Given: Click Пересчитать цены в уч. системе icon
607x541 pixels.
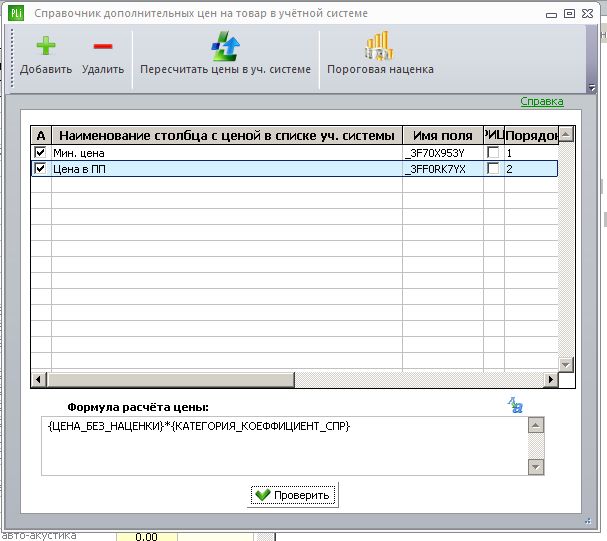Looking at the screenshot, I should tap(225, 46).
